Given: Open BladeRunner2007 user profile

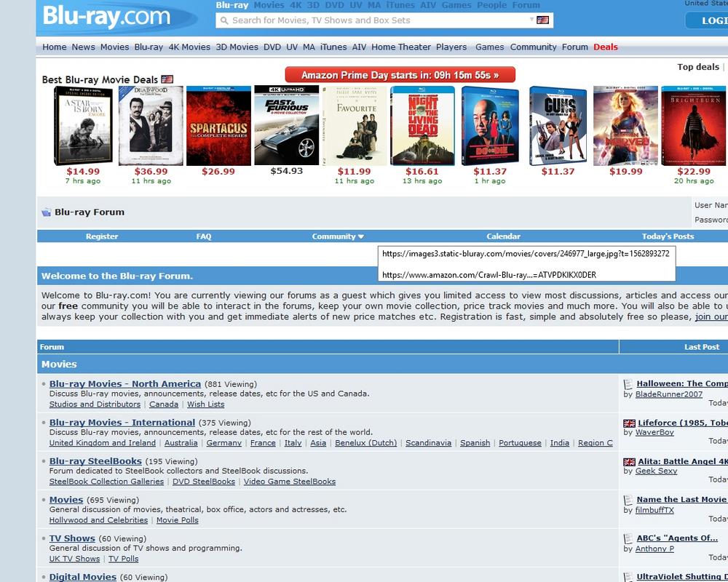Looking at the screenshot, I should point(668,394).
